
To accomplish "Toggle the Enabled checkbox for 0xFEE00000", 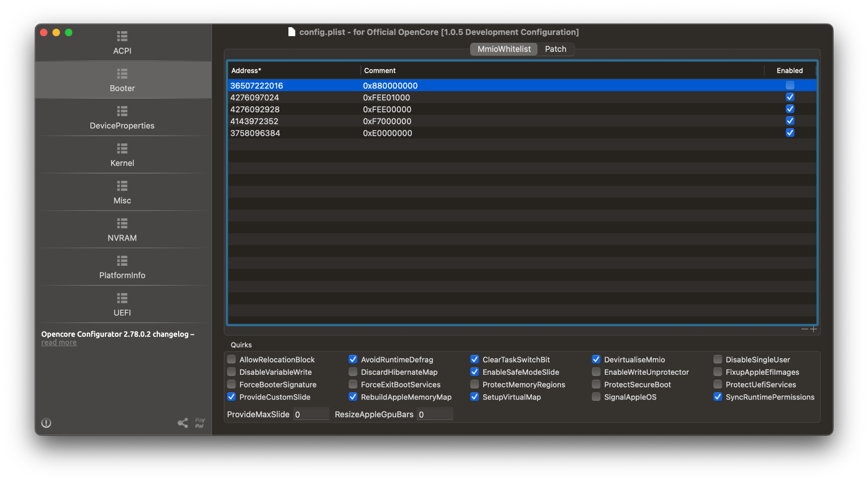I will coord(790,109).
